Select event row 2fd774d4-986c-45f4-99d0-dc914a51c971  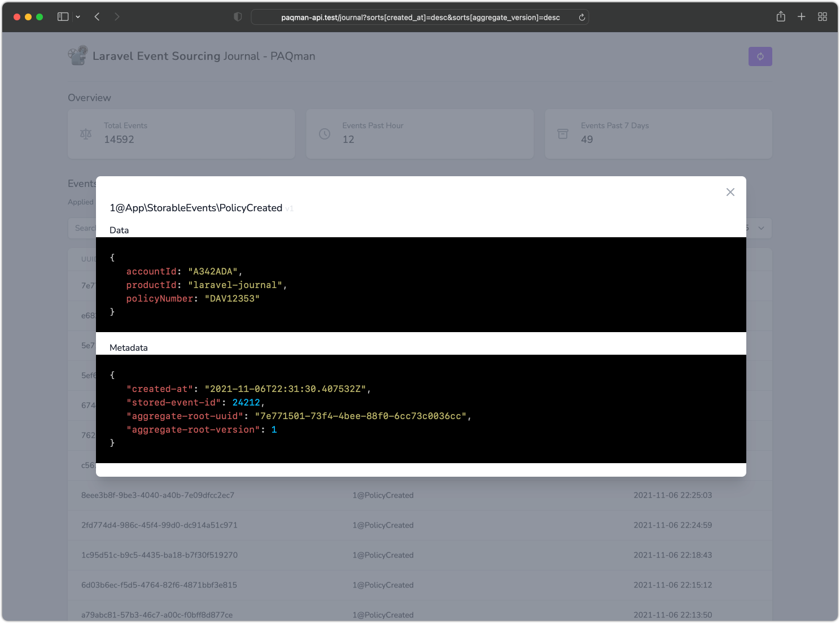pyautogui.click(x=420, y=525)
